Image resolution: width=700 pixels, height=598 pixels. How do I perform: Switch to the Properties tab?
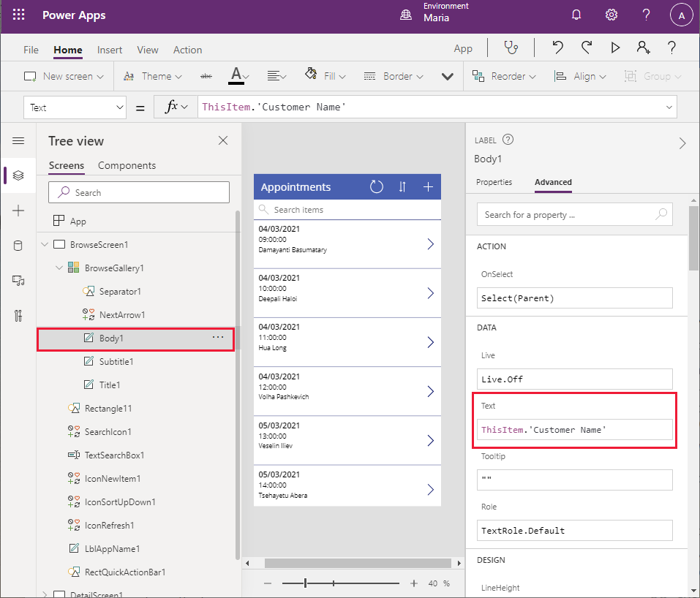point(494,182)
